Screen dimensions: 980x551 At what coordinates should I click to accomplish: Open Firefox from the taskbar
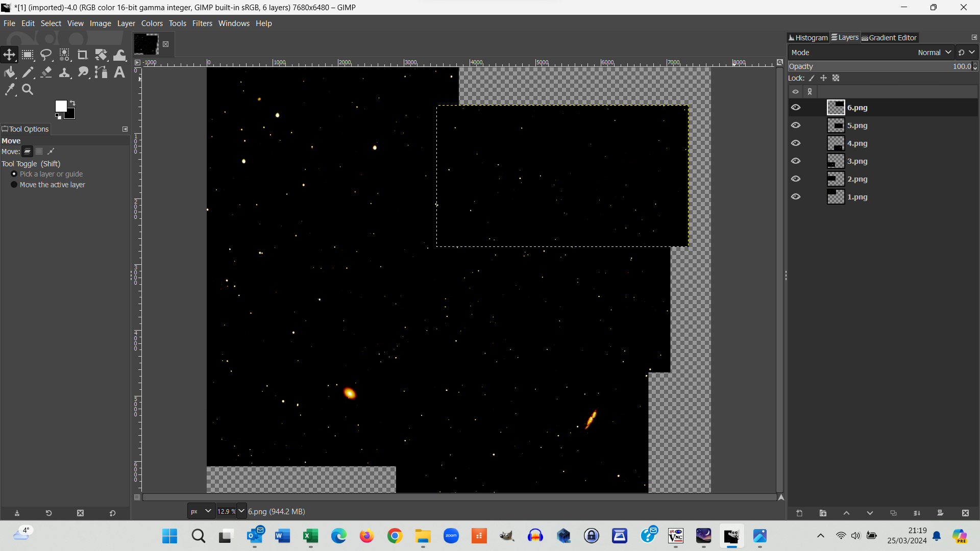(x=366, y=536)
